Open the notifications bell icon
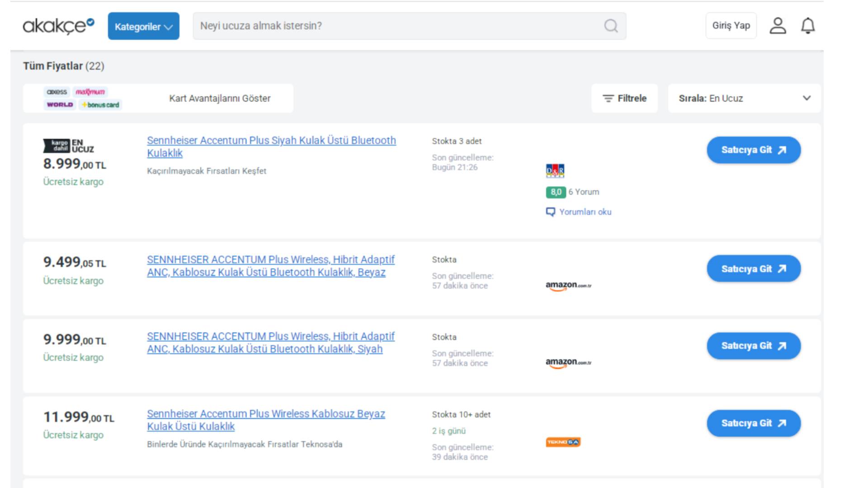The width and height of the screenshot is (868, 488). coord(808,26)
